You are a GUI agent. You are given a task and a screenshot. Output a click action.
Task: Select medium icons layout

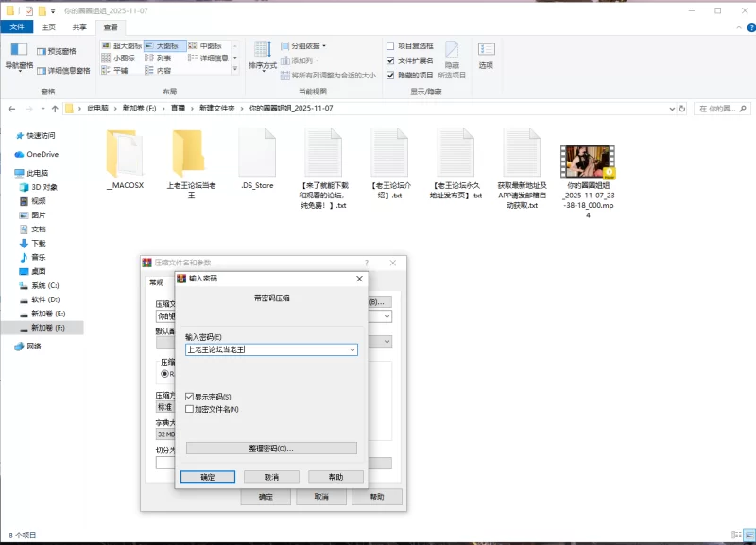(x=205, y=45)
